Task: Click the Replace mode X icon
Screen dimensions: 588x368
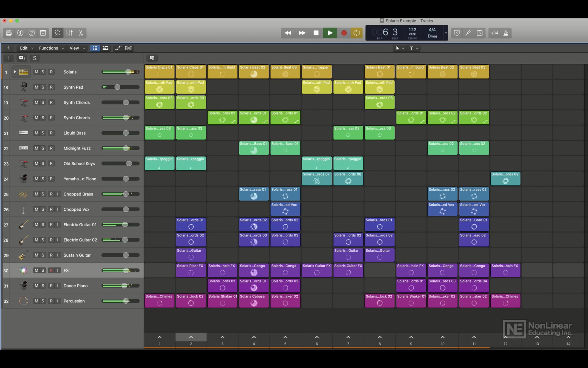Action: 457,33
